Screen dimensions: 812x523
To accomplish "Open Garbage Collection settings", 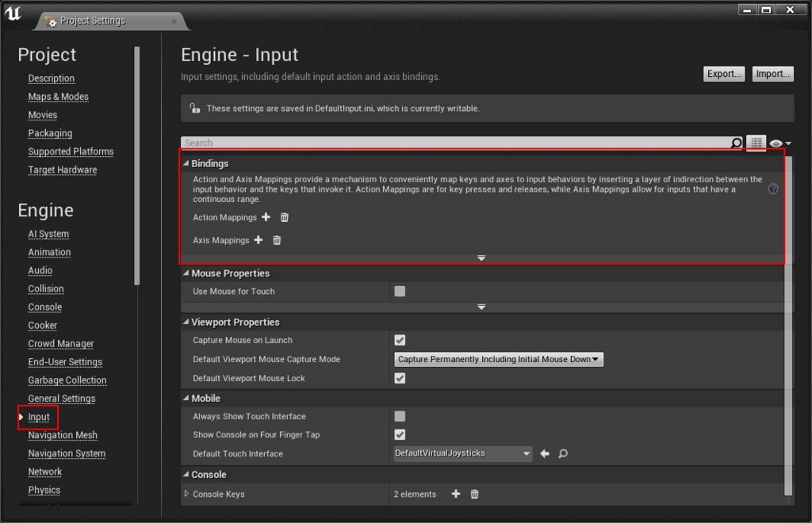I will [x=67, y=380].
